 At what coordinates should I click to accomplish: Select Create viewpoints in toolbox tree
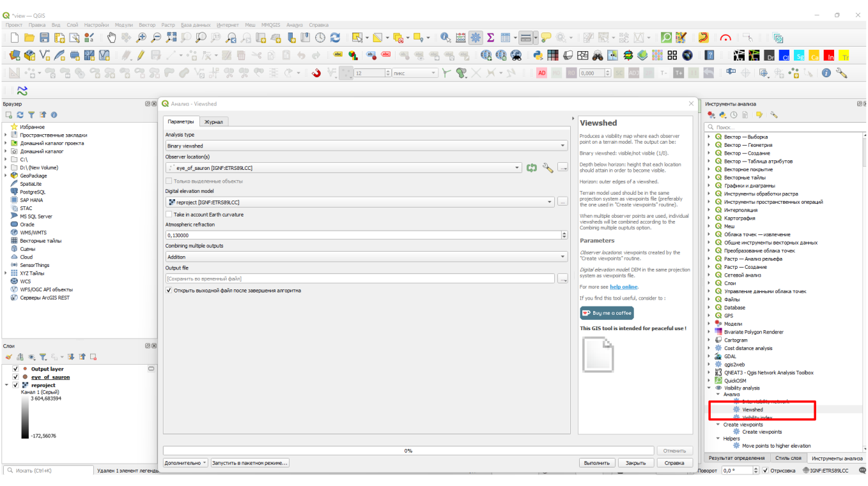(762, 432)
